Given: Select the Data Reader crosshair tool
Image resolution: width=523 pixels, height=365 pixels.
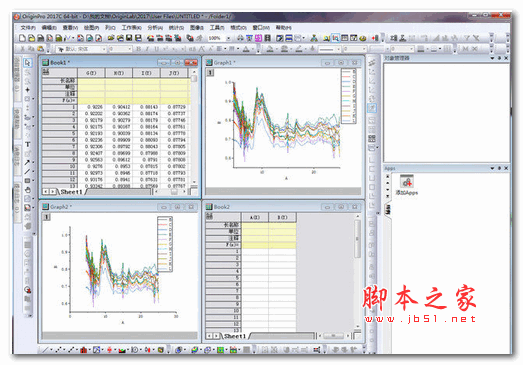Looking at the screenshot, I should pyautogui.click(x=27, y=90).
